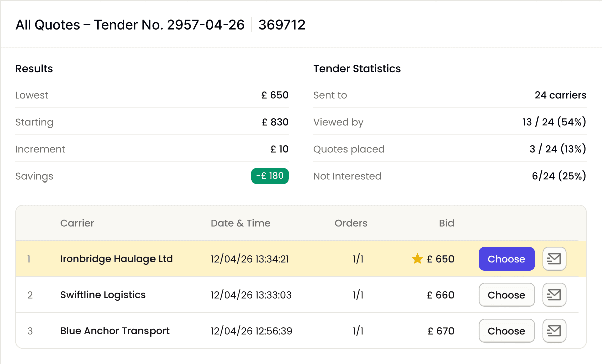Click the green Savings badge showing -£180

click(270, 176)
